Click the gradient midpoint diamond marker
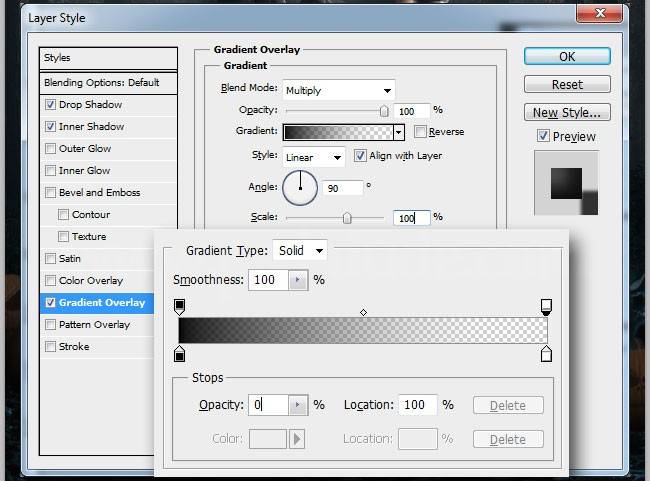 tap(363, 313)
